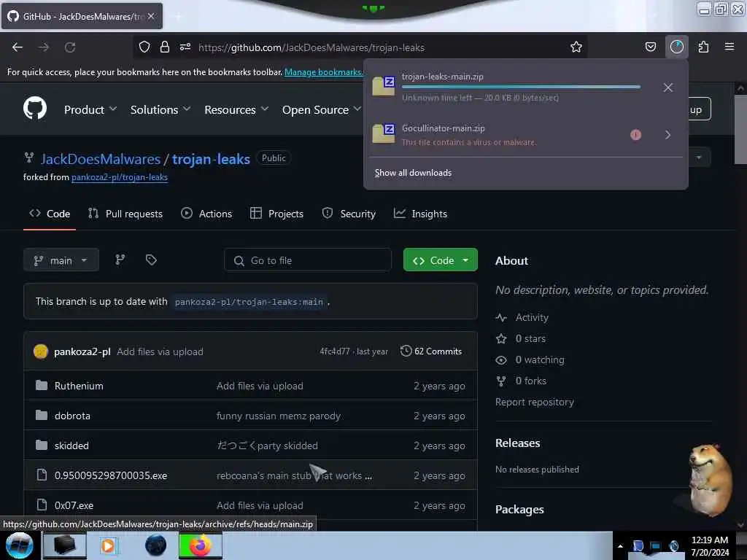Open the funny russian memz parody commit message
The height and width of the screenshot is (560, 747).
[x=278, y=416]
